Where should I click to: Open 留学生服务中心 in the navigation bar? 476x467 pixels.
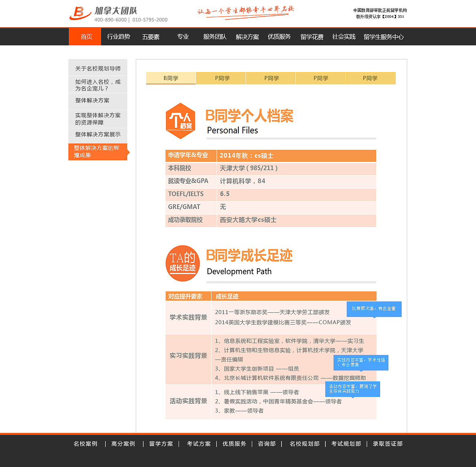tap(384, 37)
